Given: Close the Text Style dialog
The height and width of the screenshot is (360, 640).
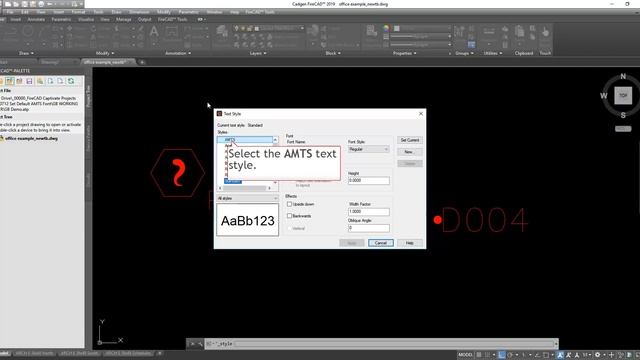Looking at the screenshot, I should (x=421, y=114).
